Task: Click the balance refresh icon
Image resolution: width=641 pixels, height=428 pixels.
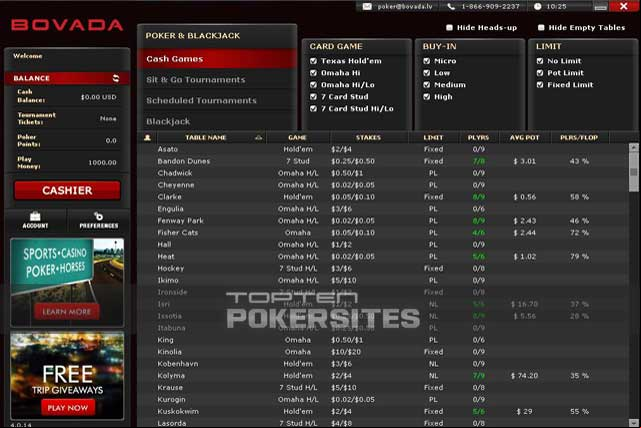Action: tap(116, 78)
